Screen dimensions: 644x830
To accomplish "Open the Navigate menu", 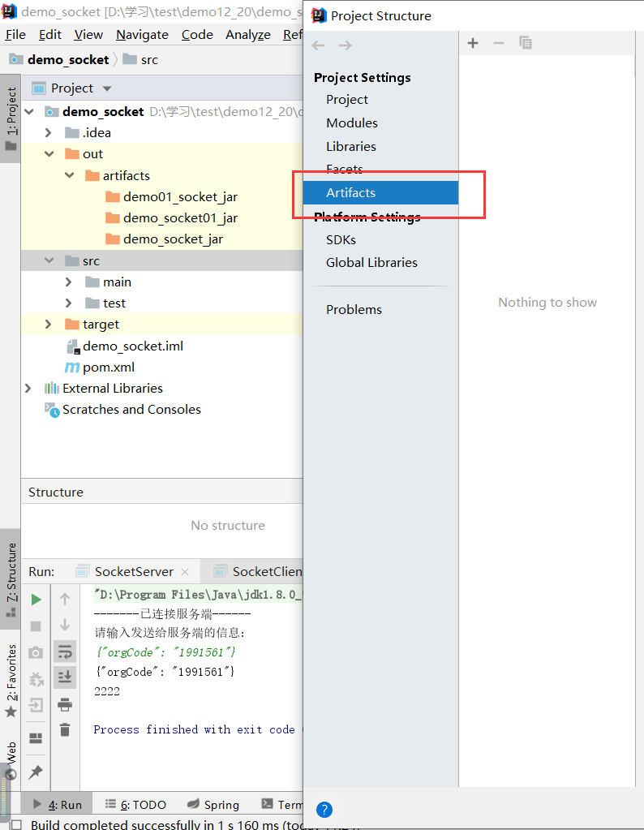I will pyautogui.click(x=143, y=34).
